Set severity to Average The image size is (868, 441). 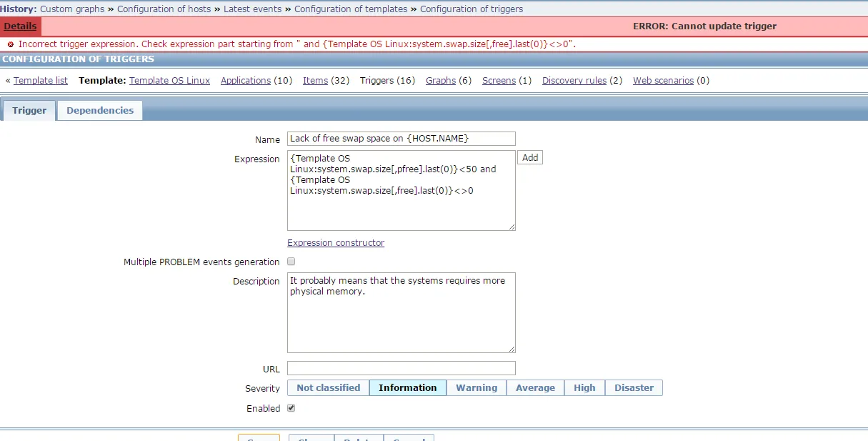pos(535,388)
